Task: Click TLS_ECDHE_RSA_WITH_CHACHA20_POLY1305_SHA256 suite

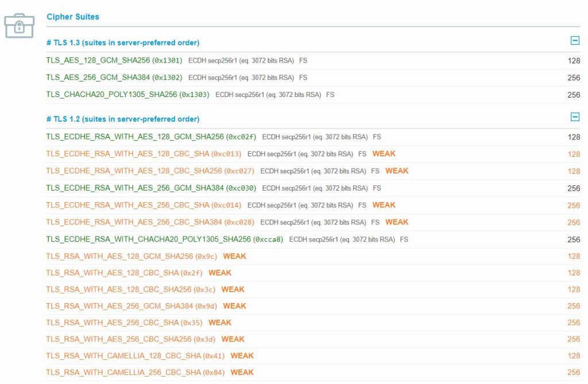Action: [164, 239]
